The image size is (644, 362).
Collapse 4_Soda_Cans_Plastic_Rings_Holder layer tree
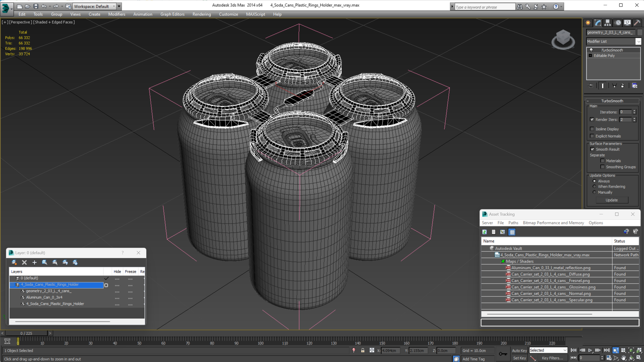[x=12, y=285]
